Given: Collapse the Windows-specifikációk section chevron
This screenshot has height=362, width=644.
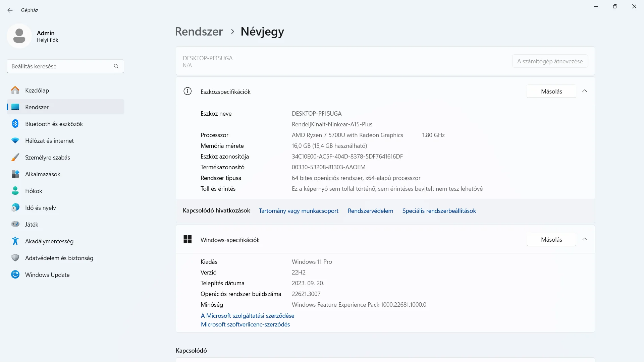Looking at the screenshot, I should tap(585, 239).
